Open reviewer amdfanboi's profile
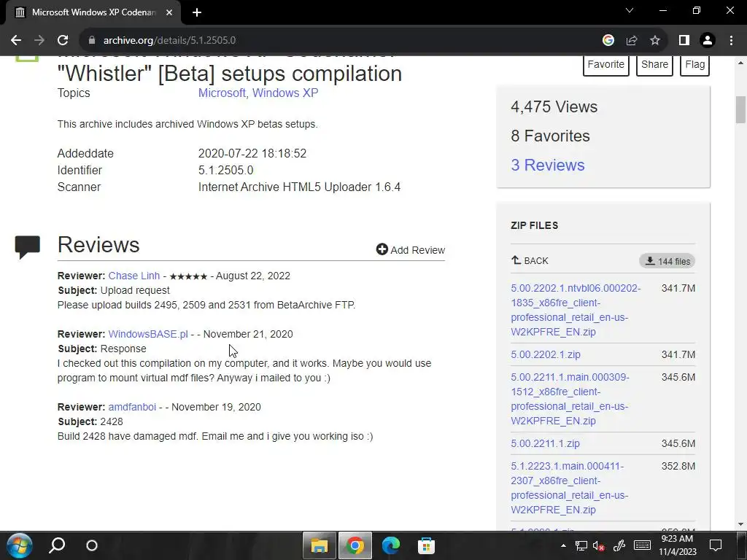 point(132,407)
